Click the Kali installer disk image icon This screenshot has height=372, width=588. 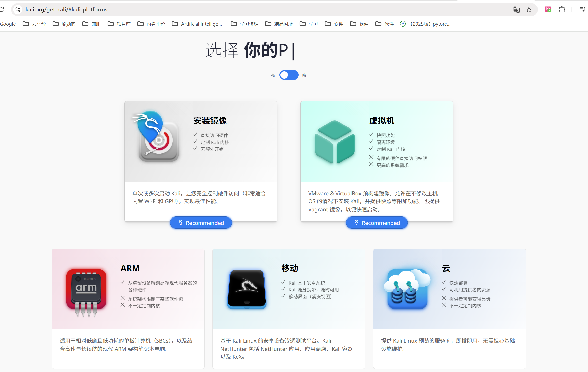click(156, 136)
